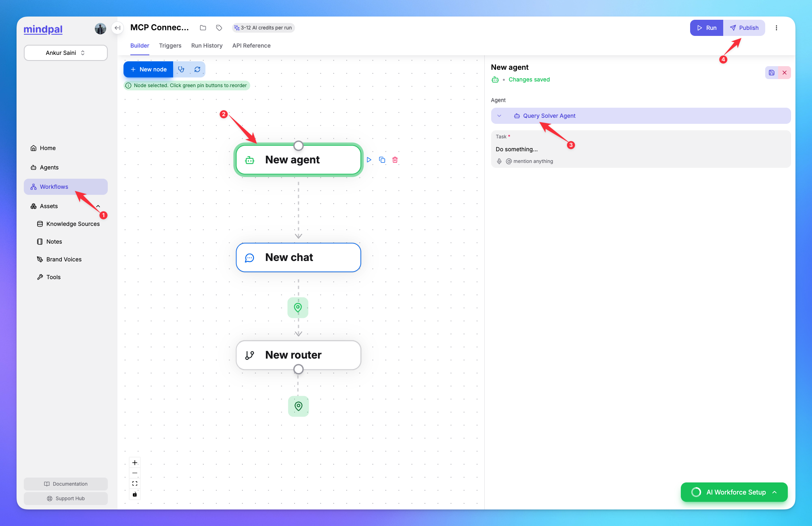This screenshot has height=526, width=812.
Task: Open the three-dot menu next to Publish
Action: [x=776, y=27]
